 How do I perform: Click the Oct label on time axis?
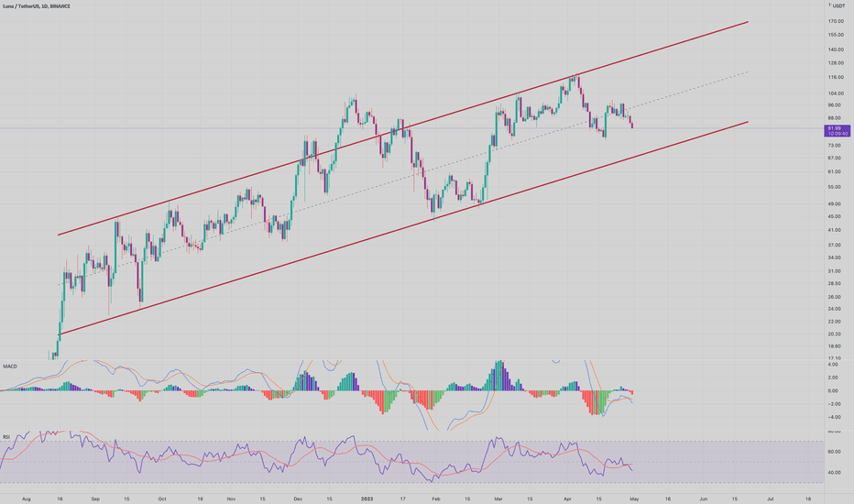pos(162,499)
